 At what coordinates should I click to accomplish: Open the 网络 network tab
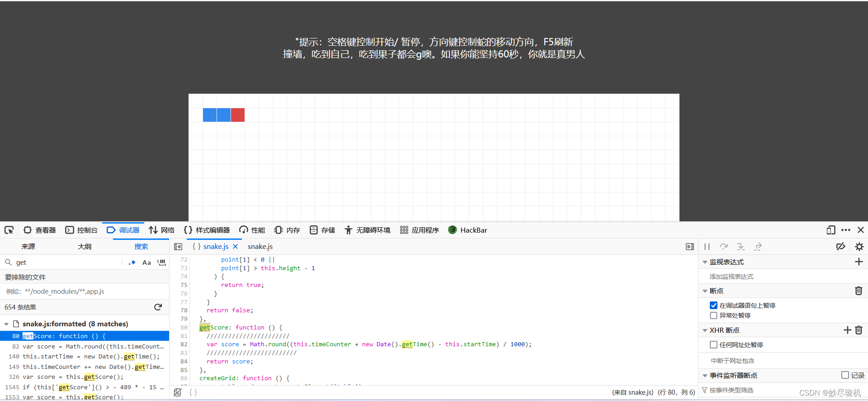coord(162,230)
